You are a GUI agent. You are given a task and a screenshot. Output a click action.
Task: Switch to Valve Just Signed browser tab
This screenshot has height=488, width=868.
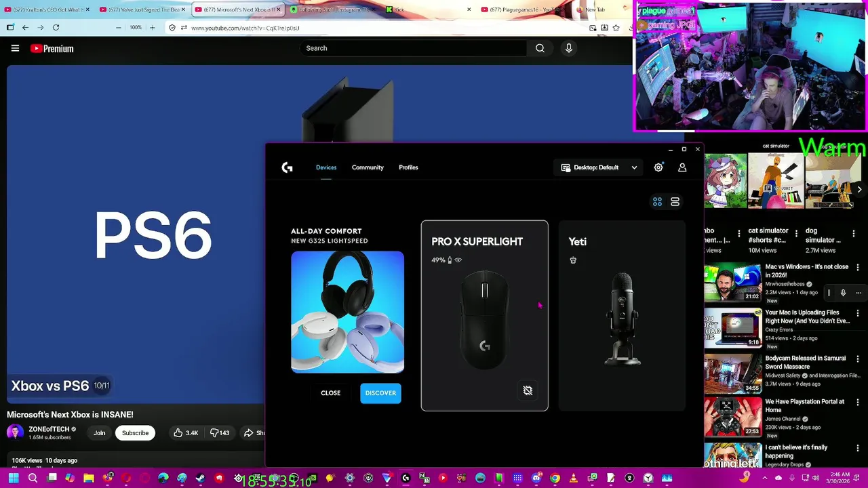(x=143, y=9)
